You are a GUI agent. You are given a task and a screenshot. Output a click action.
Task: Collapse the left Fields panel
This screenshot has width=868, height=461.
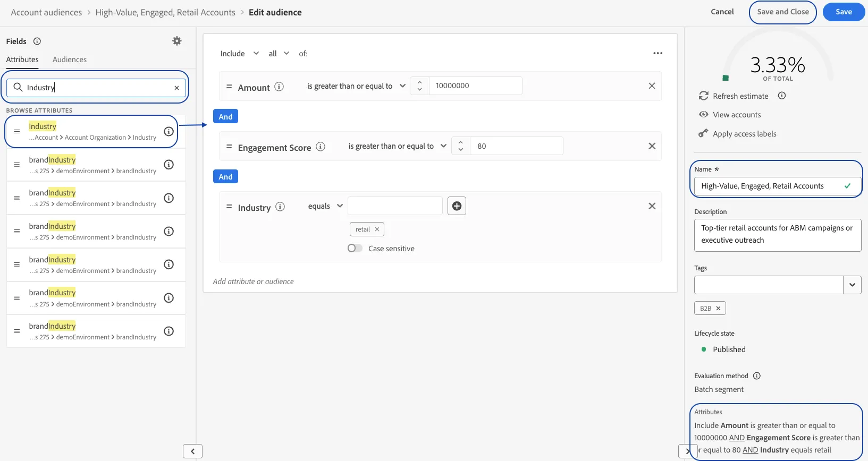(x=192, y=451)
